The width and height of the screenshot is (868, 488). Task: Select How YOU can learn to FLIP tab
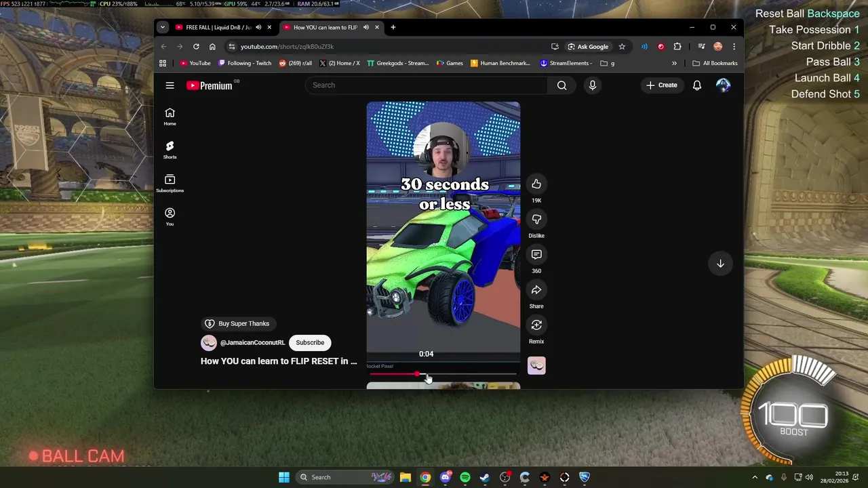(325, 28)
